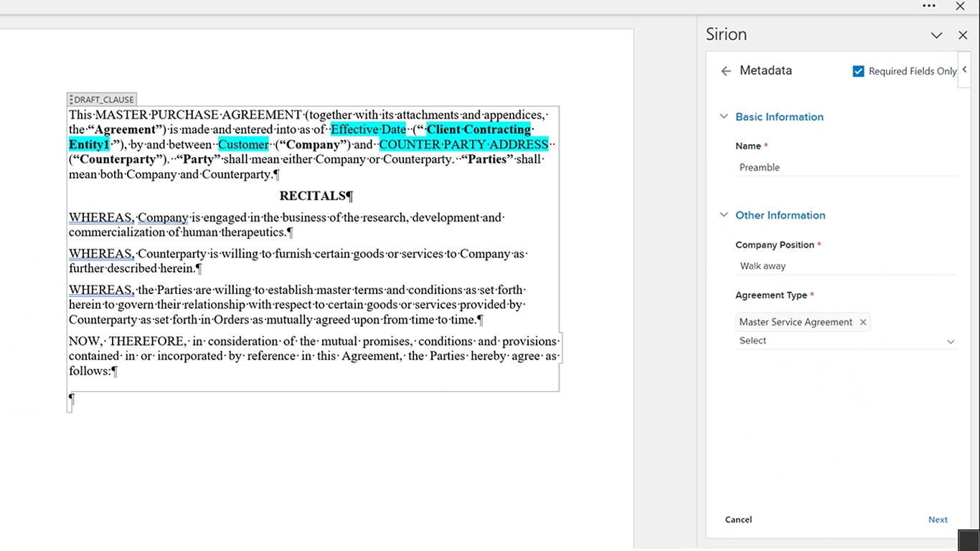
Task: Click the highlighted COUNTER PARTY ADDRESS placeholder
Action: tap(463, 144)
